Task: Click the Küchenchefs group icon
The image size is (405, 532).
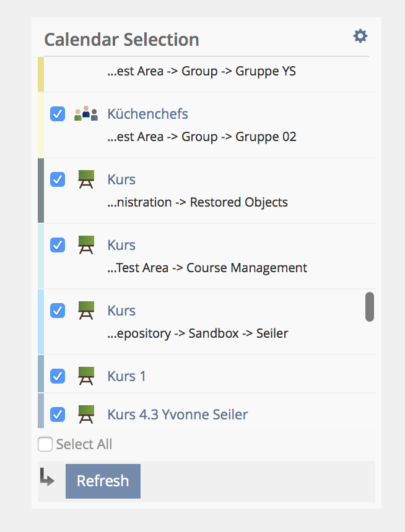Action: pos(86,114)
